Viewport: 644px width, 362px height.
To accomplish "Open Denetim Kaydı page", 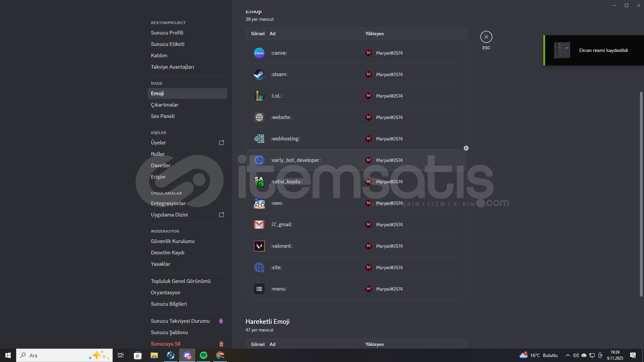I will click(x=167, y=253).
